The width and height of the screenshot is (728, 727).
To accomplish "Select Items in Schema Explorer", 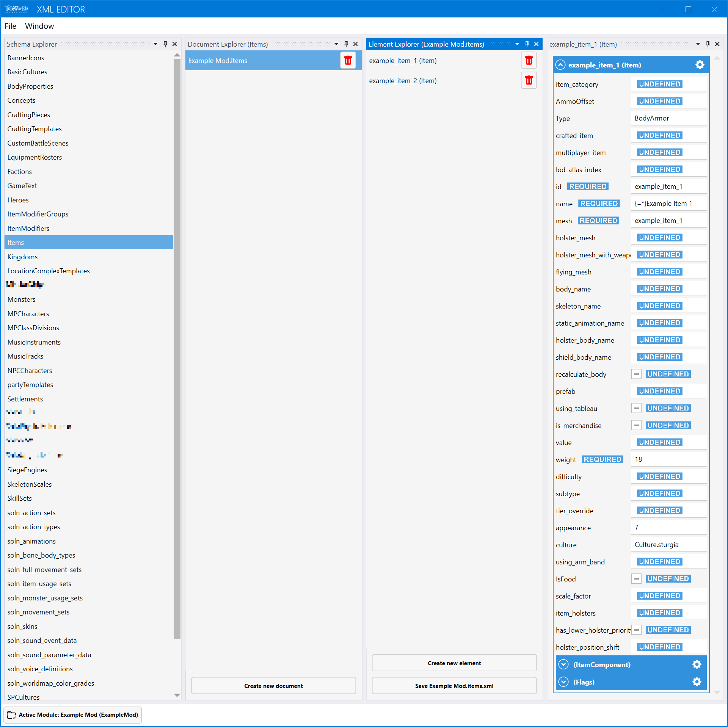I will point(89,242).
